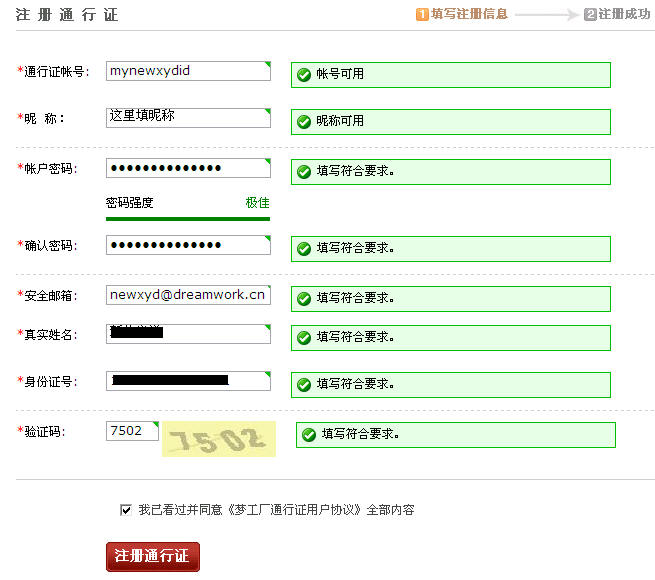Screen dimensions: 655x580
Task: Click green checkmark beside 帐号可用 message
Action: (304, 75)
